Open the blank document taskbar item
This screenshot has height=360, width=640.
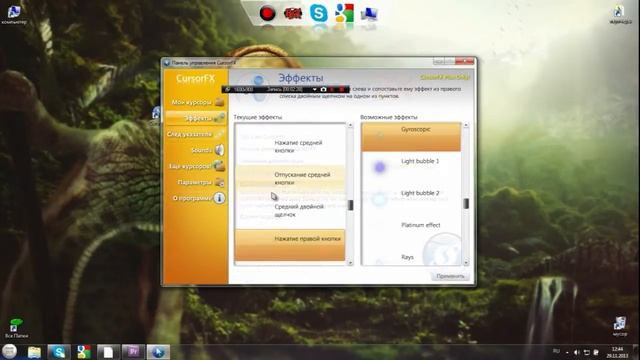pyautogui.click(x=108, y=352)
